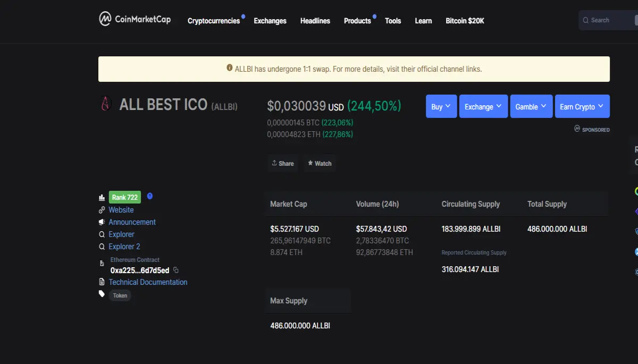This screenshot has width=638, height=364.
Task: Open Cryptocurrencies nav menu
Action: click(214, 21)
